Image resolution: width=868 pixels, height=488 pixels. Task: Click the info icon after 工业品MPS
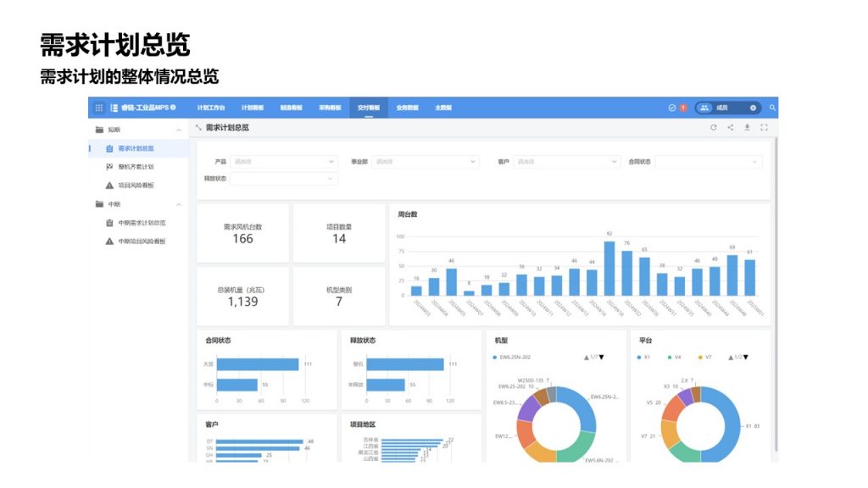tap(173, 108)
